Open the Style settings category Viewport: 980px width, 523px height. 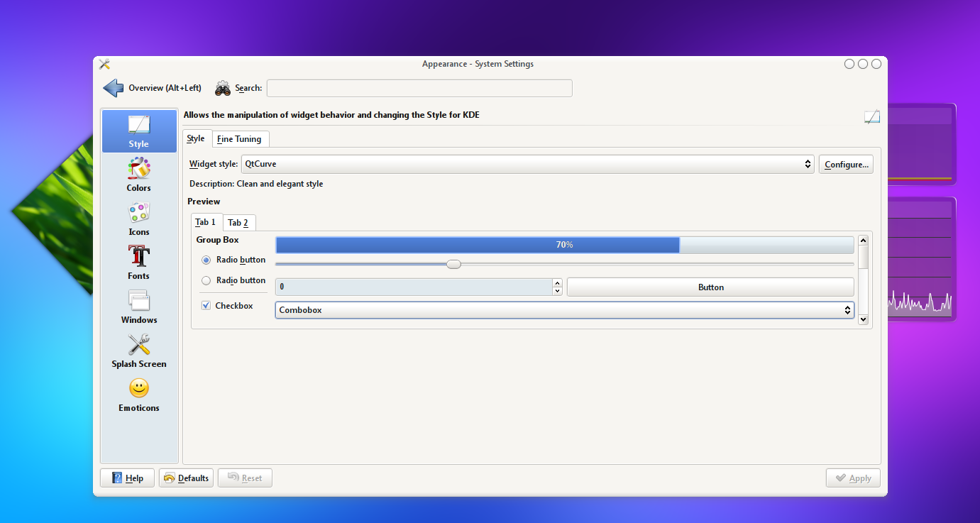coord(139,131)
